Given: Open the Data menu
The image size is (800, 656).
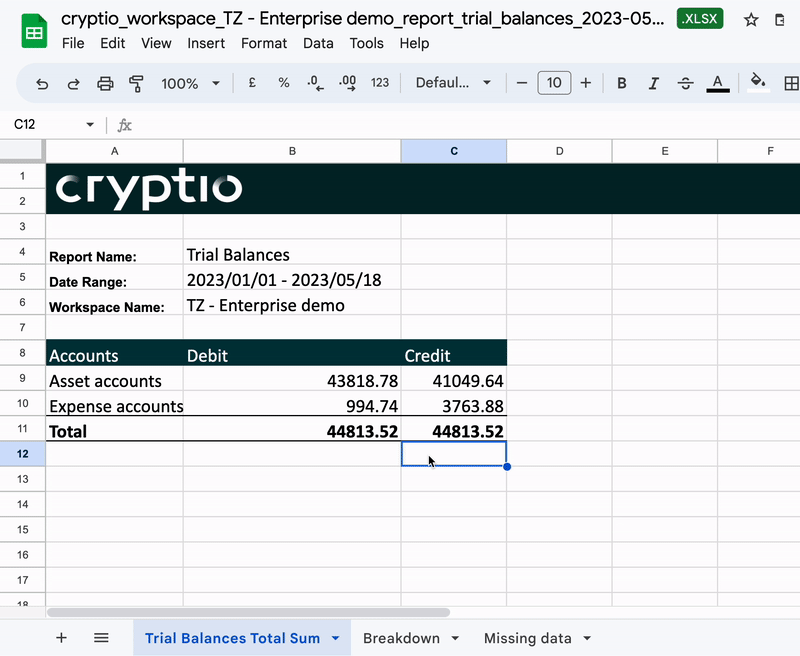Looking at the screenshot, I should point(318,43).
